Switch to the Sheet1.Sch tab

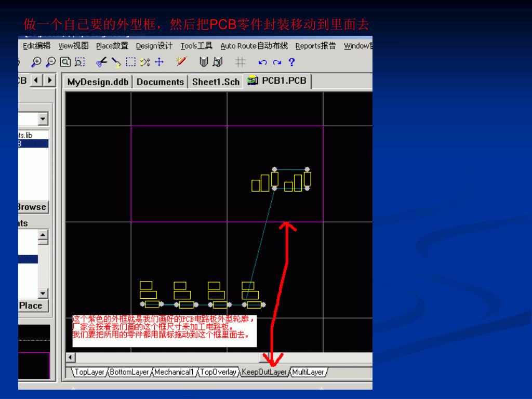[216, 82]
